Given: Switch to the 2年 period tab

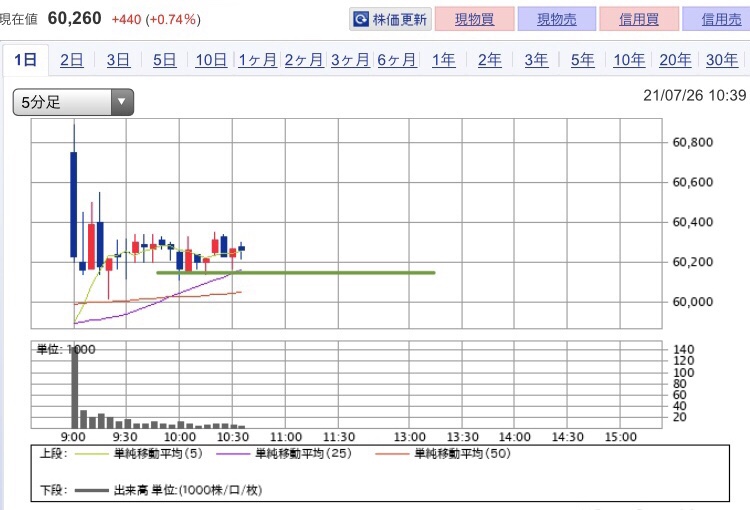Looking at the screenshot, I should tap(490, 60).
